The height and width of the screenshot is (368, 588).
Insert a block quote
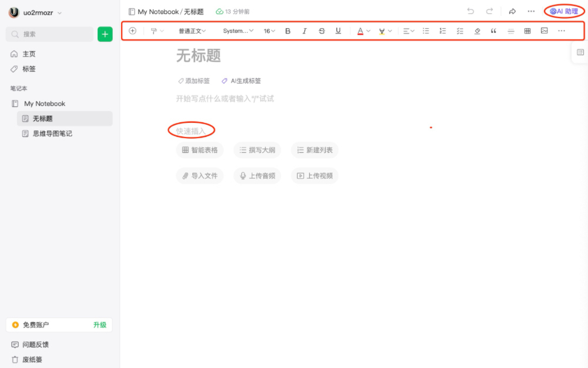coord(493,31)
